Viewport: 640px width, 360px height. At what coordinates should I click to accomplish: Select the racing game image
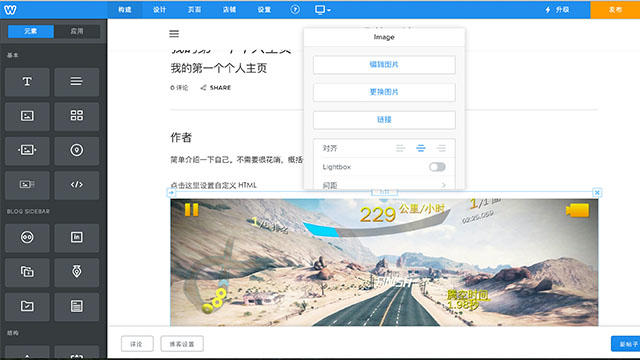[x=384, y=262]
